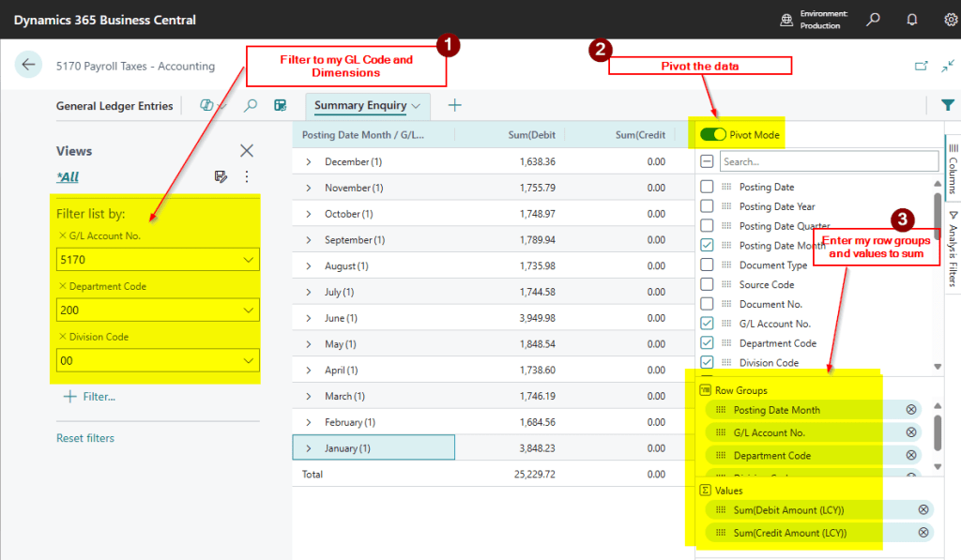Screen dimensions: 961x560
Task: Open the notifications bell
Action: [911, 19]
